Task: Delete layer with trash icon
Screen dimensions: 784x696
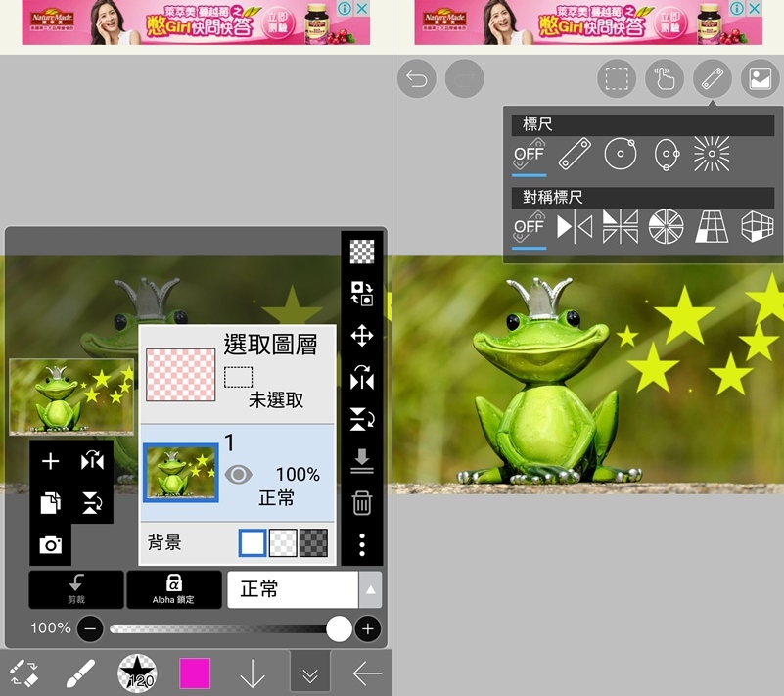Action: point(362,503)
